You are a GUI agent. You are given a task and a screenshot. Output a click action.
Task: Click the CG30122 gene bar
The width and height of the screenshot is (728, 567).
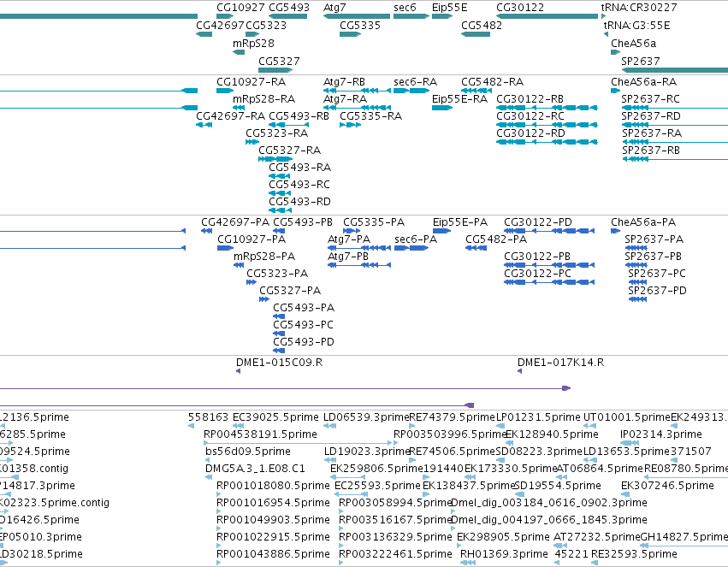click(x=547, y=16)
